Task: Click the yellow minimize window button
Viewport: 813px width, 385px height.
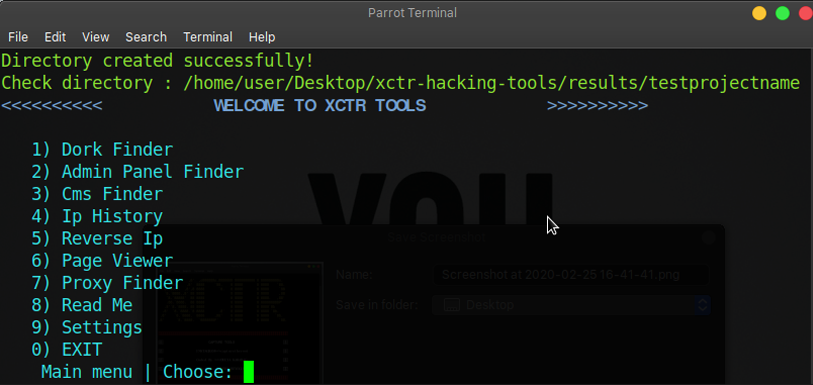Action: coord(759,13)
